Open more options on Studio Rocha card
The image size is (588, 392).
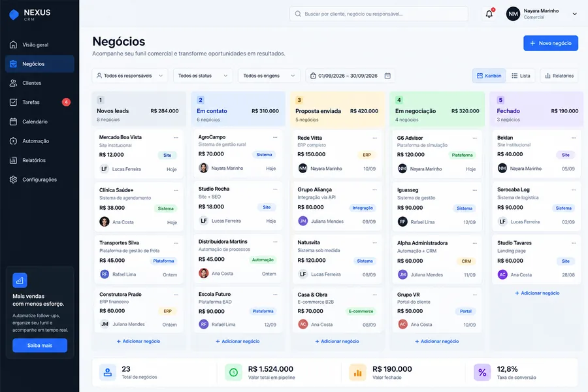275,189
